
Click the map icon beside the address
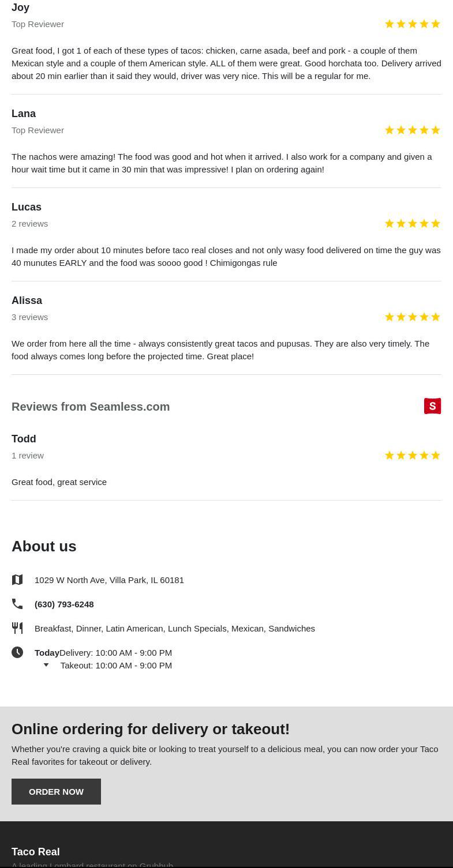tap(17, 580)
